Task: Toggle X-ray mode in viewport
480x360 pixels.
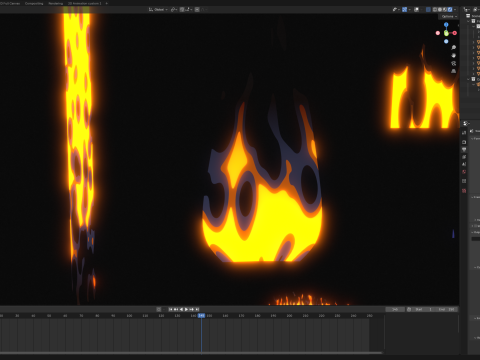Action: (428, 10)
